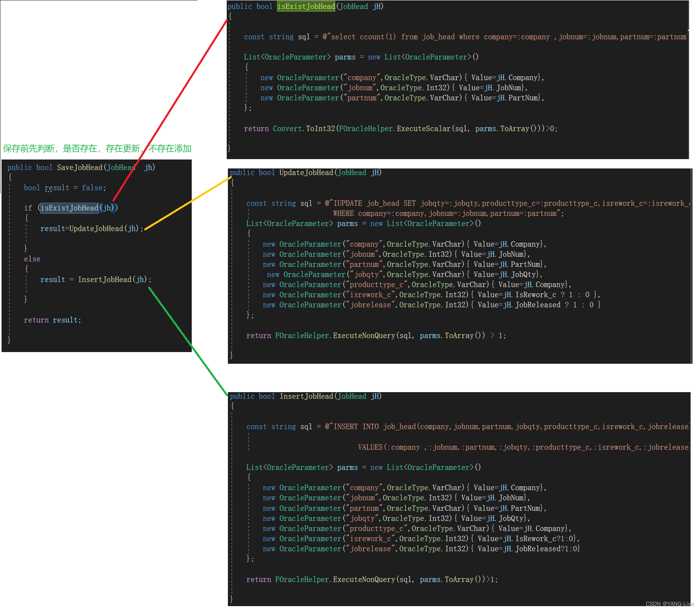The width and height of the screenshot is (700, 610).
Task: Click "company" parameter line in InsertJobHead method
Action: click(x=404, y=488)
